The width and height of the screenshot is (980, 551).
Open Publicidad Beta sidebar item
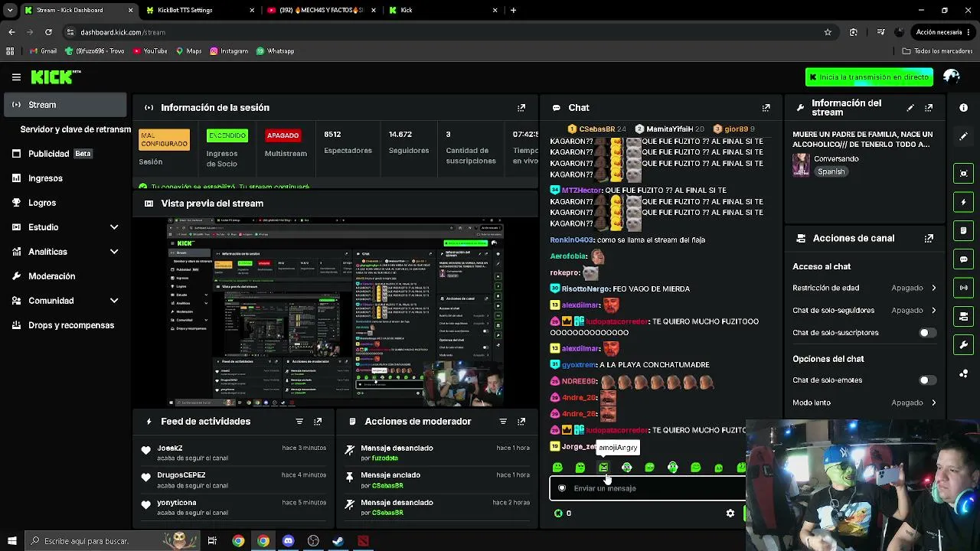(x=65, y=154)
